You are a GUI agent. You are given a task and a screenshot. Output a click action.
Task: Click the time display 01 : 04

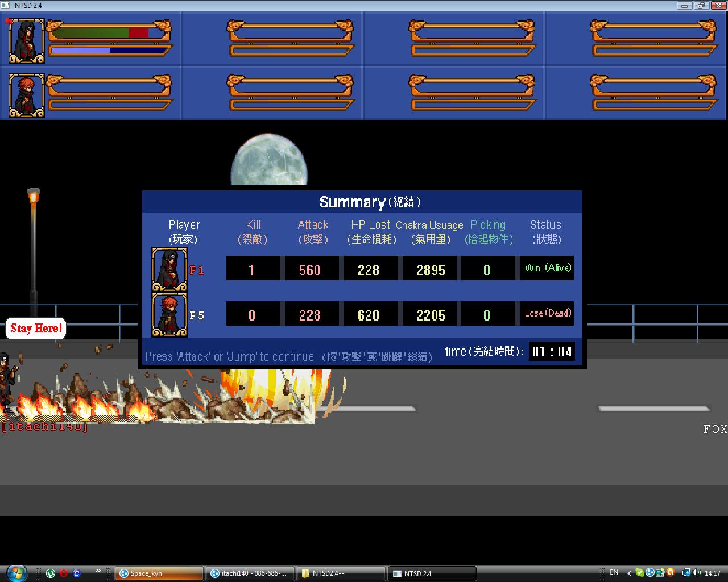[551, 351]
